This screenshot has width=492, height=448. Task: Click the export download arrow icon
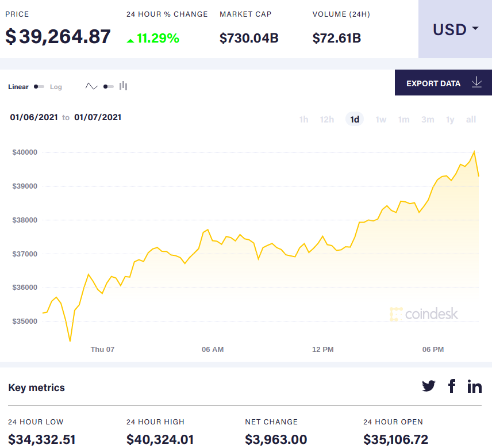(476, 83)
